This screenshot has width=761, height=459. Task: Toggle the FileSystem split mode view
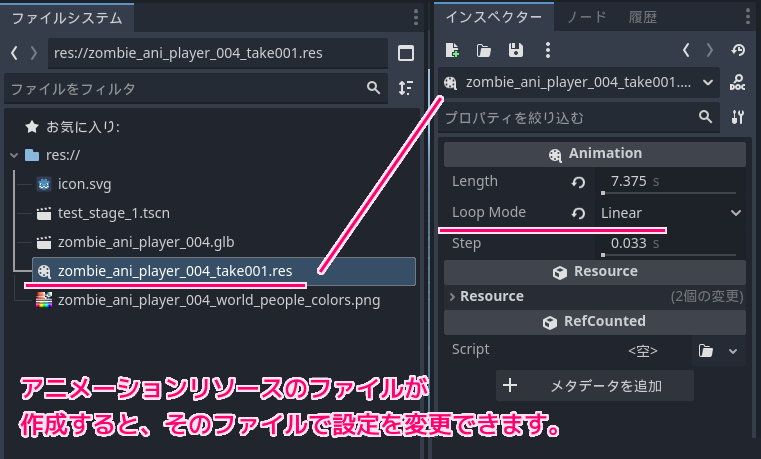pos(405,53)
